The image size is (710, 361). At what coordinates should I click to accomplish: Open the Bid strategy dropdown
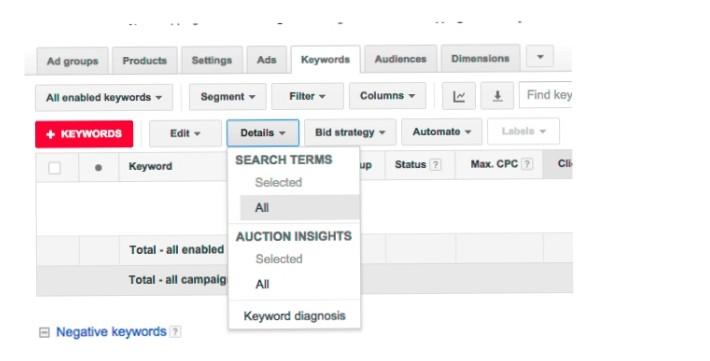[350, 132]
